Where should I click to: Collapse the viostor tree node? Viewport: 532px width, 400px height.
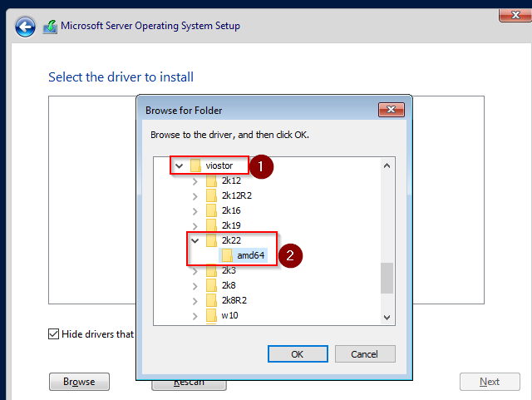(179, 165)
